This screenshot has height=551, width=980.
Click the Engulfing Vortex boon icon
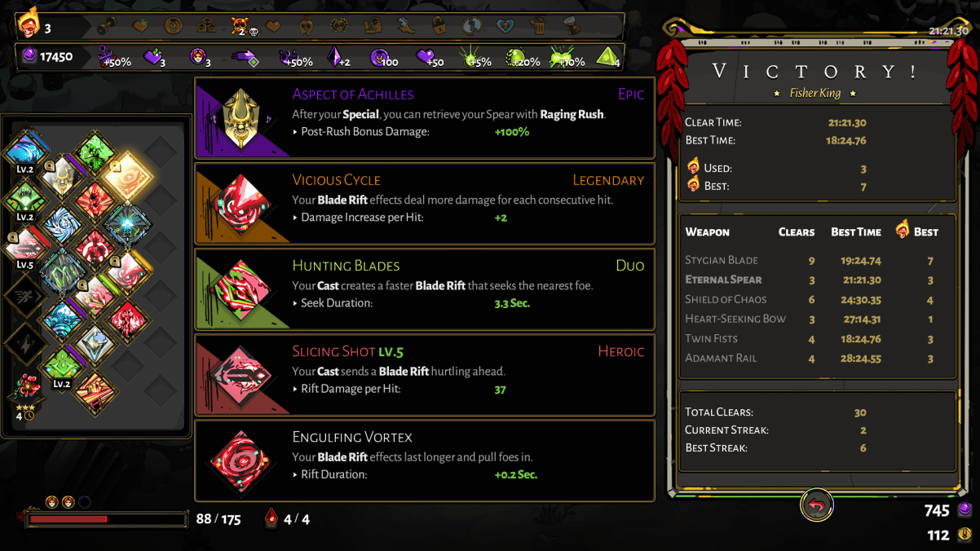pos(242,461)
